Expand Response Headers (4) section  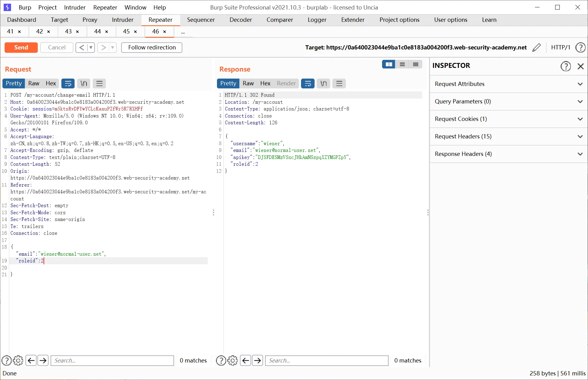pyautogui.click(x=509, y=154)
